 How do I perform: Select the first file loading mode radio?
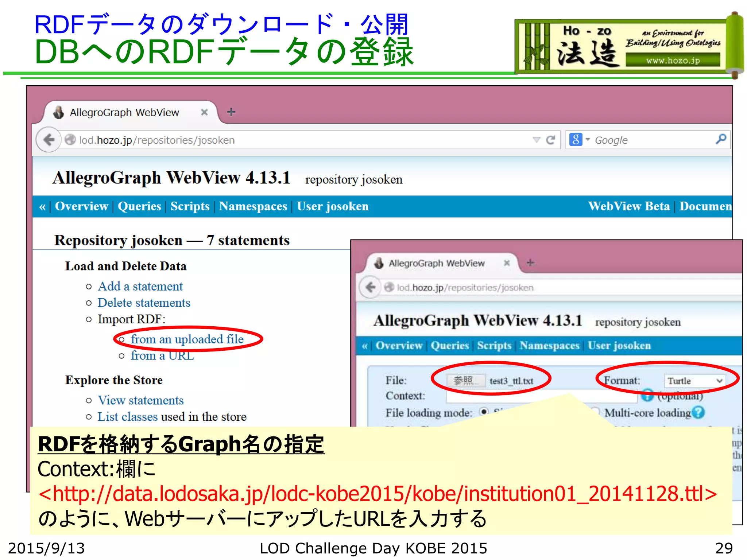tap(484, 412)
